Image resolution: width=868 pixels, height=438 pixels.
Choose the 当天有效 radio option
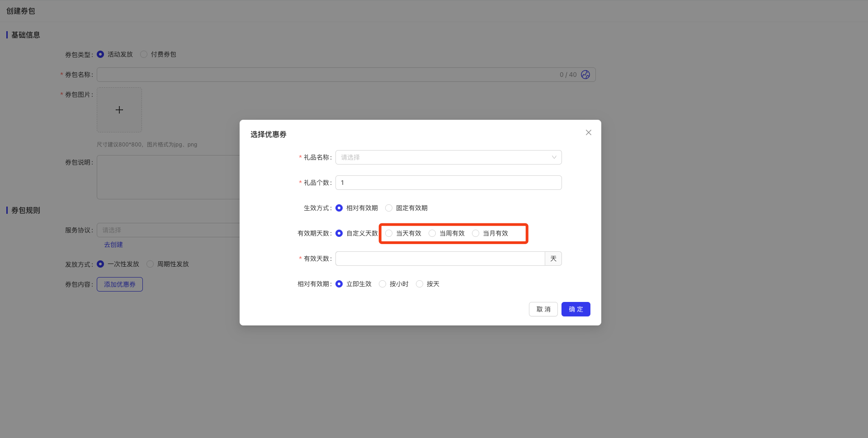coord(389,233)
